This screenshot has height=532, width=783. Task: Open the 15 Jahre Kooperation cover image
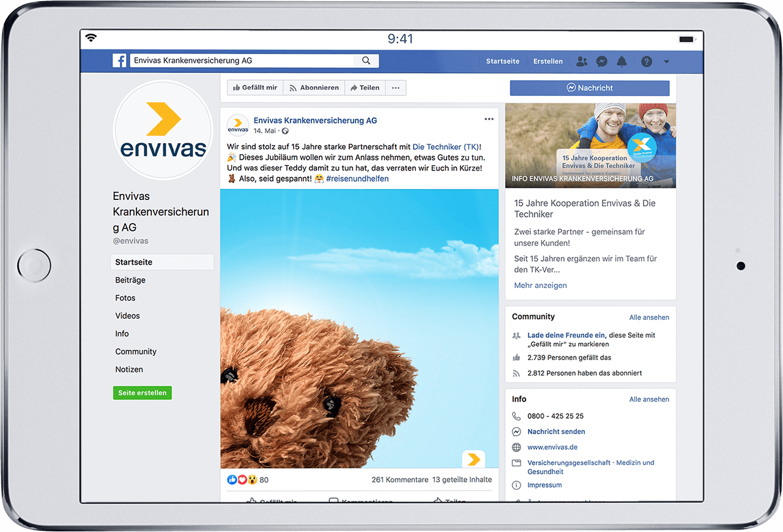pyautogui.click(x=590, y=145)
